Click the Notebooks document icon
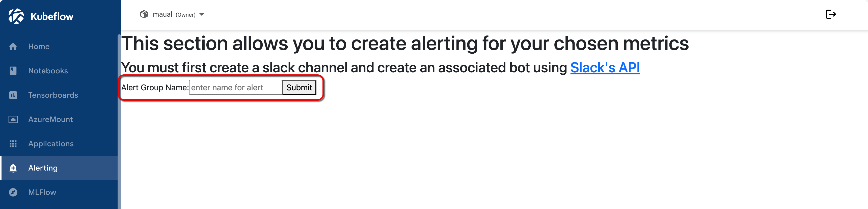Viewport: 868px width, 209px height. click(13, 71)
